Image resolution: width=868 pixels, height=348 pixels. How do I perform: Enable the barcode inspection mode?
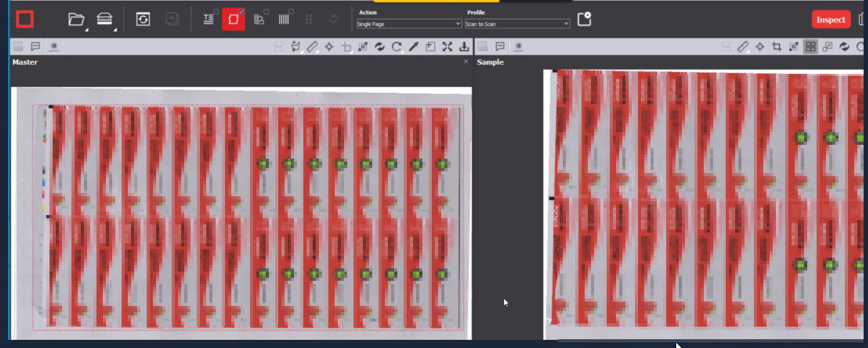(x=284, y=19)
